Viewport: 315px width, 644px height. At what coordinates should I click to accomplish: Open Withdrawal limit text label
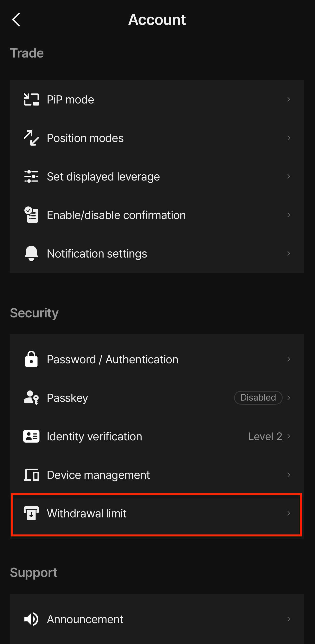[x=87, y=513]
